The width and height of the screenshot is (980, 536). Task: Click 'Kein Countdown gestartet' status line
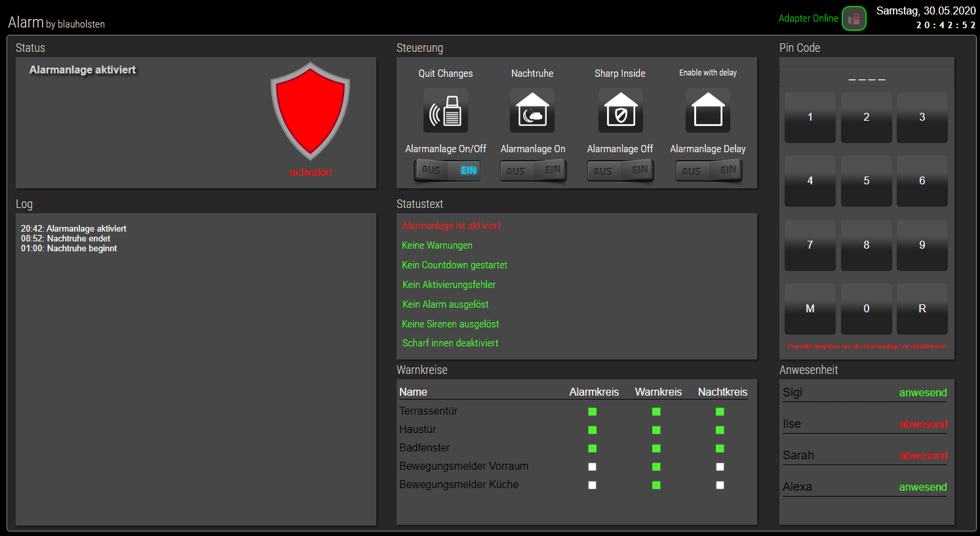455,265
